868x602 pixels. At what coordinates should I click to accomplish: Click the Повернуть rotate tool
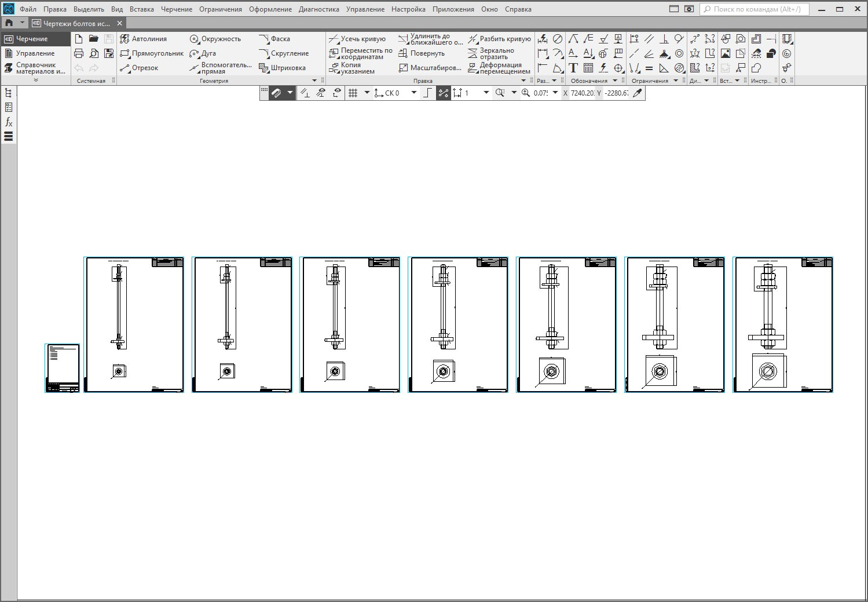coord(422,53)
